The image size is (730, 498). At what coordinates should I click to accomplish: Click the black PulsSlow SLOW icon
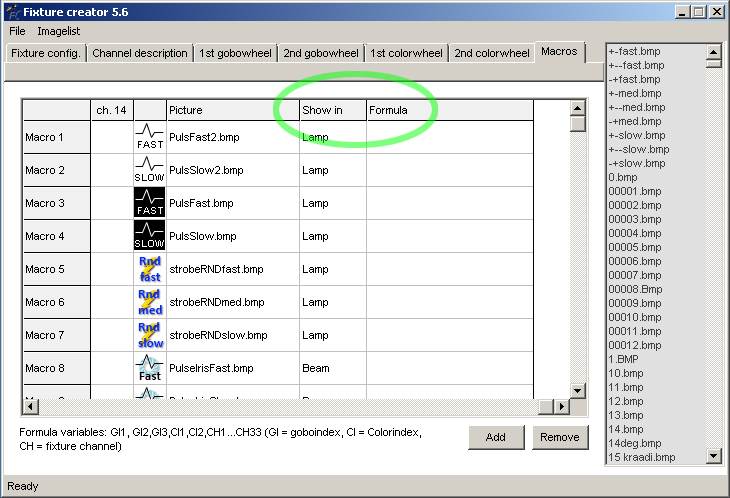149,236
